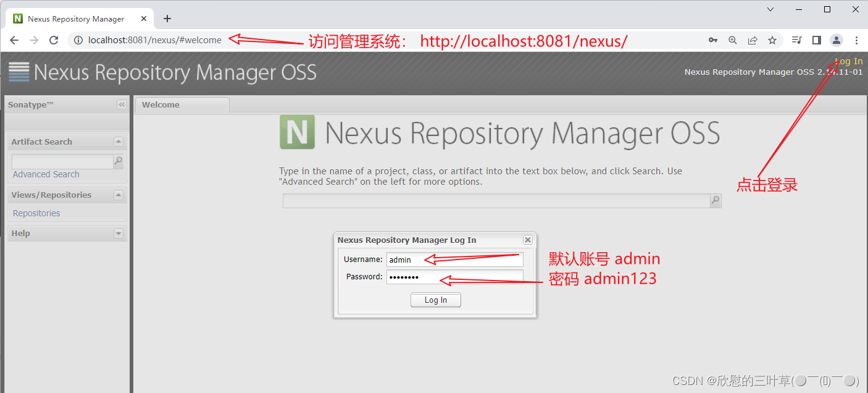Click the main search magnifier icon
This screenshot has width=868, height=393.
[716, 201]
